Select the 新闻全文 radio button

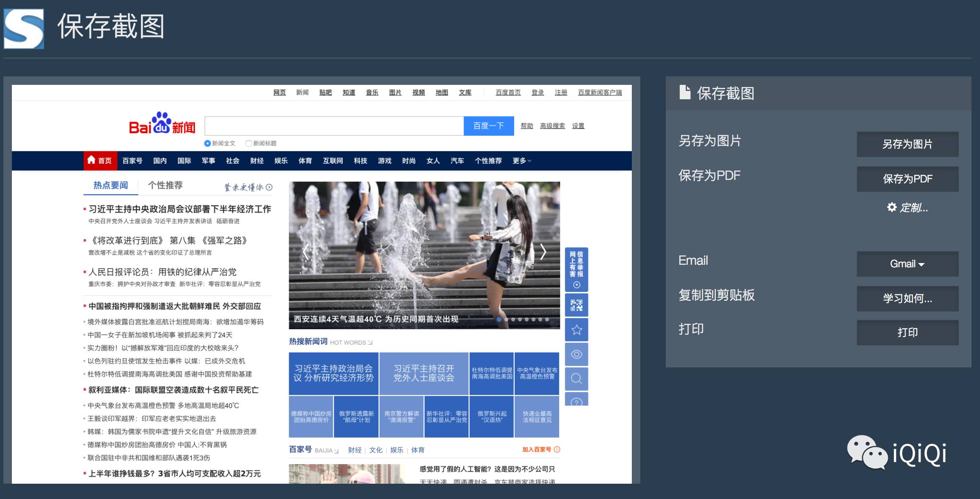click(x=207, y=143)
